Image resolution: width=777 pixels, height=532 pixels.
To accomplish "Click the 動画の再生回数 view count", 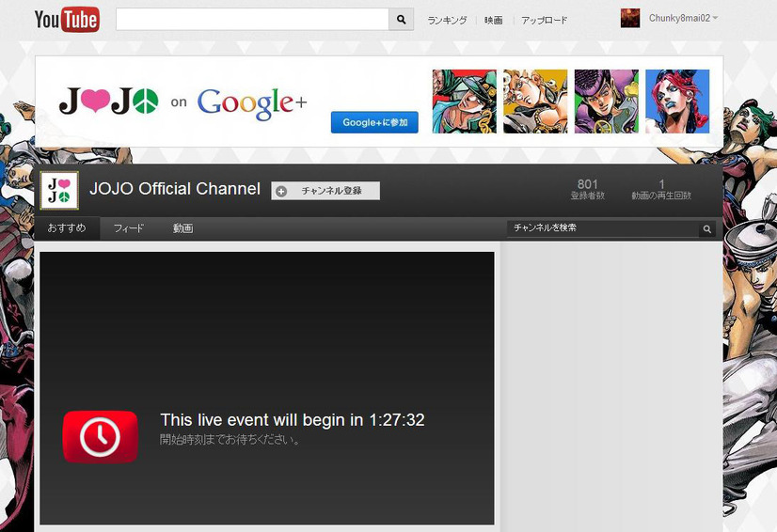I will [x=661, y=189].
